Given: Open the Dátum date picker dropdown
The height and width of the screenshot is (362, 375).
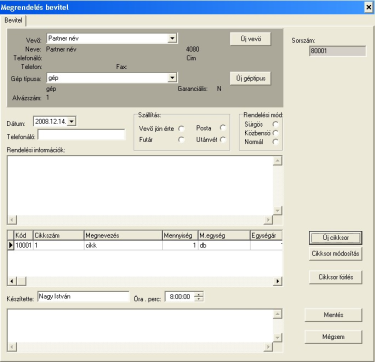Looking at the screenshot, I should coord(72,122).
